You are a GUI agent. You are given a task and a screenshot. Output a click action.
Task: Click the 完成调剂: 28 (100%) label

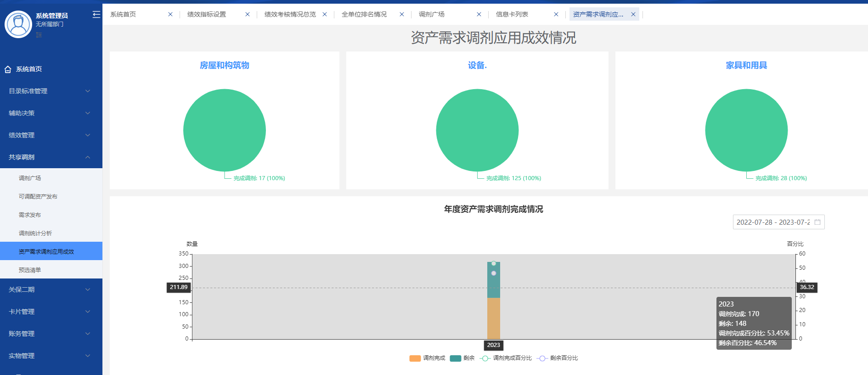pos(781,178)
